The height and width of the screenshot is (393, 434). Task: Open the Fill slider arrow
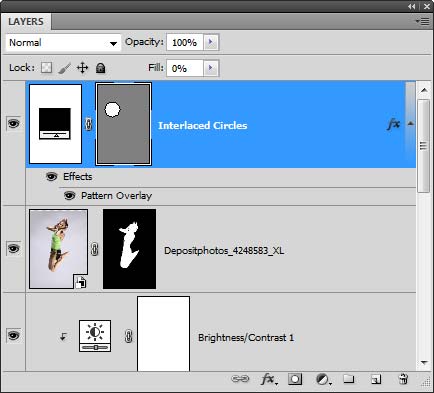click(211, 68)
